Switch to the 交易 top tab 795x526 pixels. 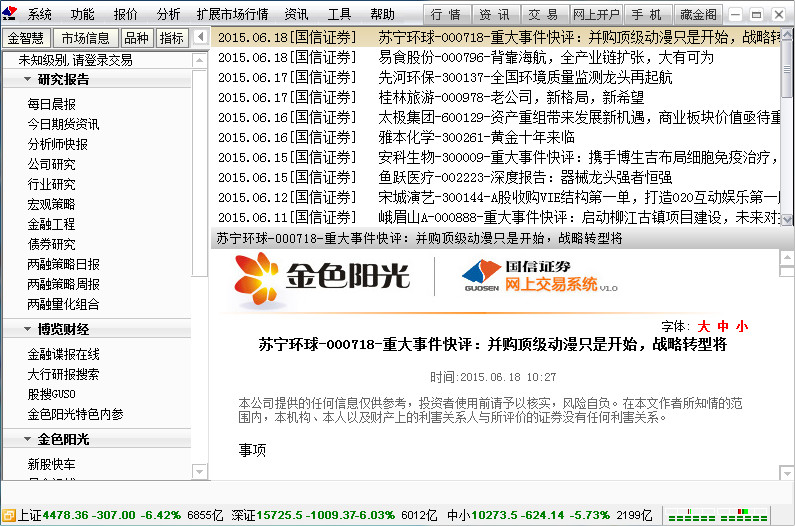544,15
